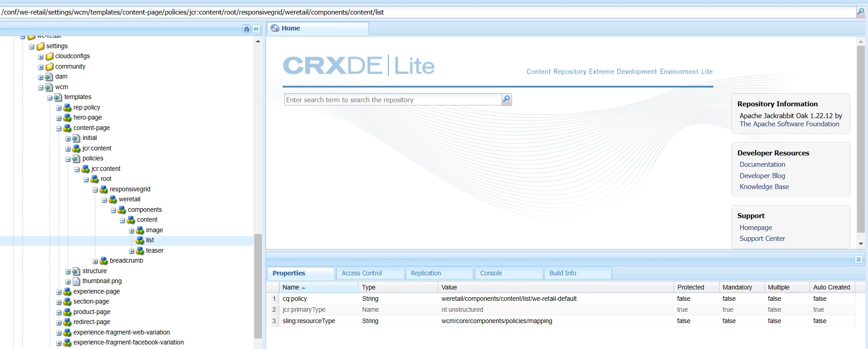Screen dimensions: 868x349
Task: Collapse the bottom properties panel chevron
Action: coord(858,259)
